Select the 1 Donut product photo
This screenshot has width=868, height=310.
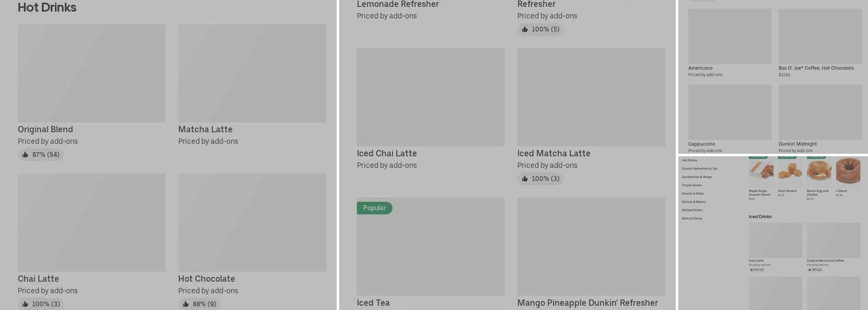848,170
